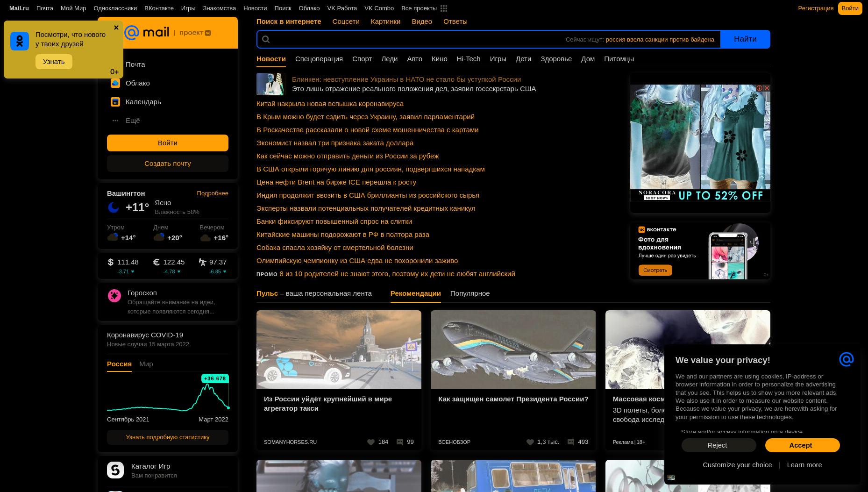
Task: Open Цена нефти Brent headline
Action: pyautogui.click(x=336, y=182)
